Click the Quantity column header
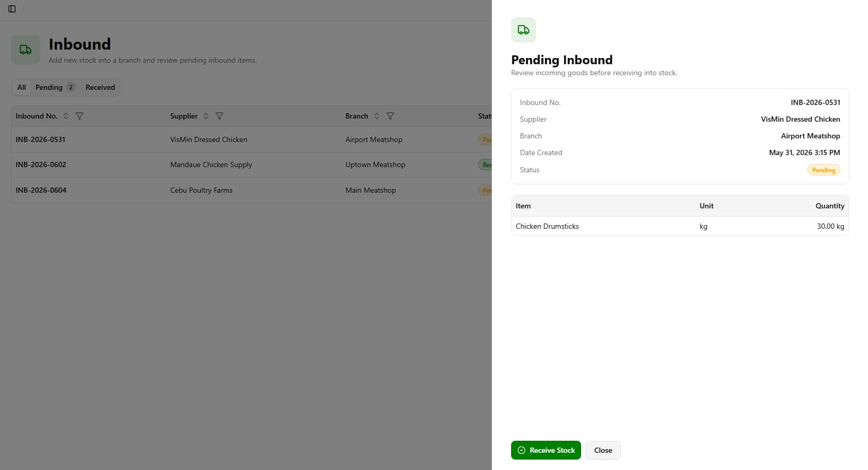The width and height of the screenshot is (868, 470). click(830, 206)
